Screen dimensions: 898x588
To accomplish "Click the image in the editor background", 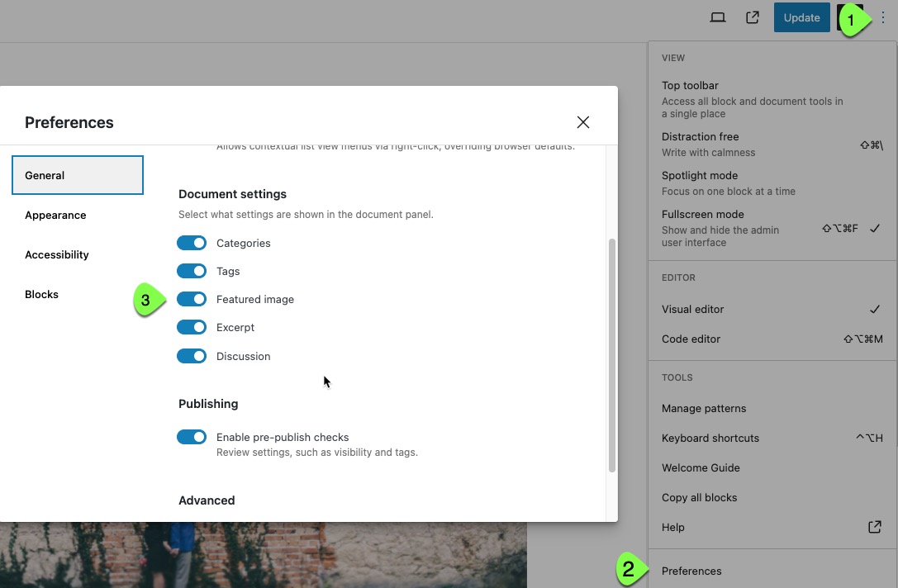I will coord(264,555).
